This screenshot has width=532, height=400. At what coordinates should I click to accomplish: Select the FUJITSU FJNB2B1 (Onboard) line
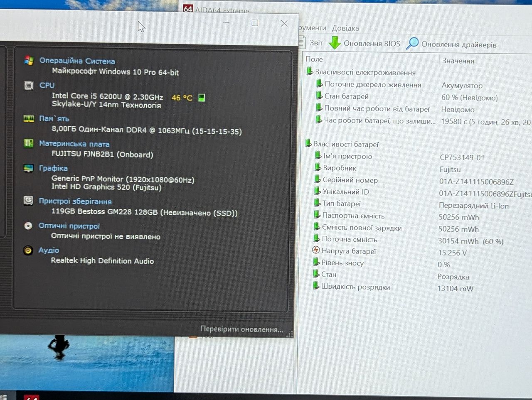coord(102,154)
